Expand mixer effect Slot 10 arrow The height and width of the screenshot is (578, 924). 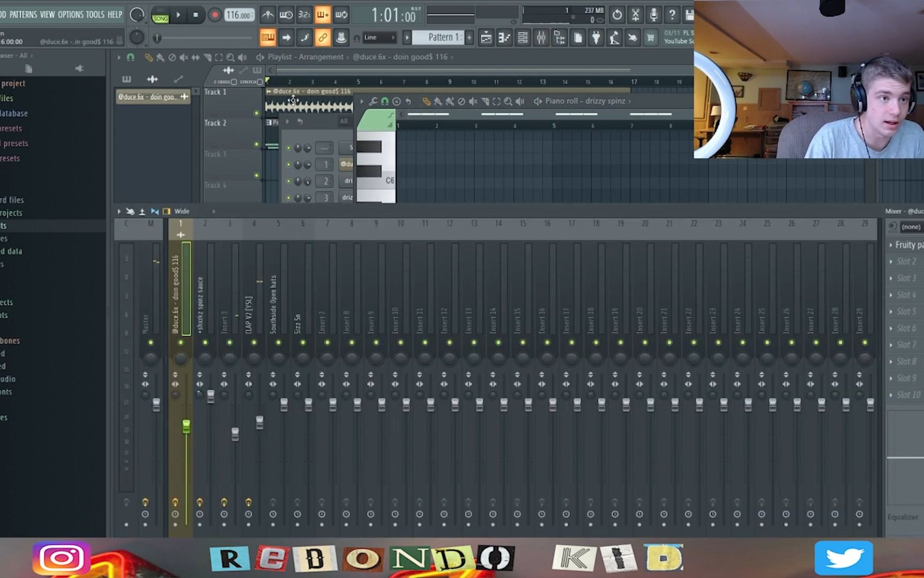click(891, 395)
